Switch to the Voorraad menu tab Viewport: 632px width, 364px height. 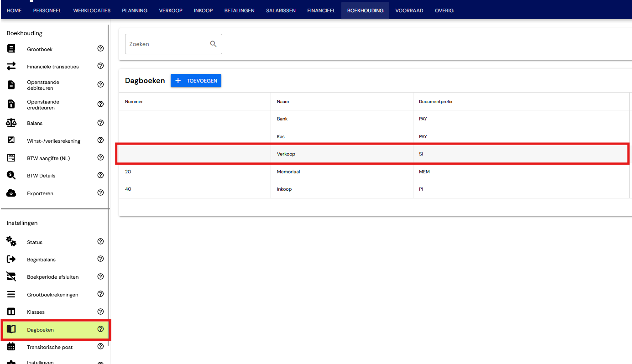(409, 10)
